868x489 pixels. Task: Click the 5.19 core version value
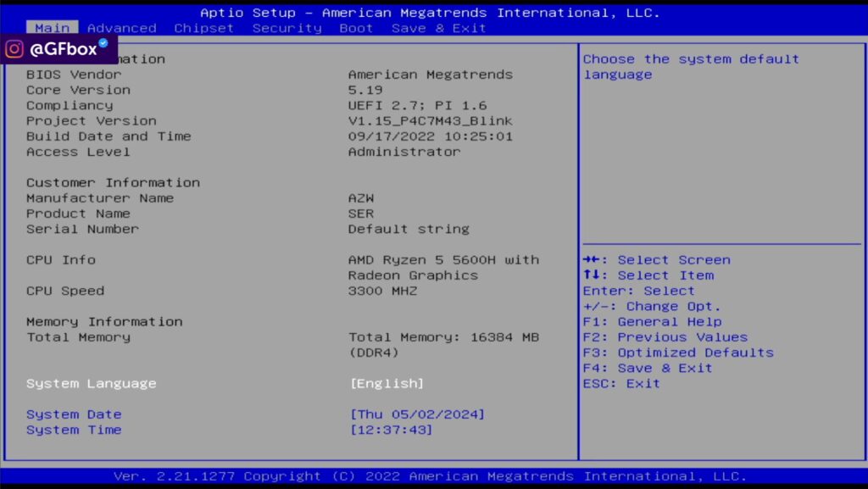pos(365,90)
